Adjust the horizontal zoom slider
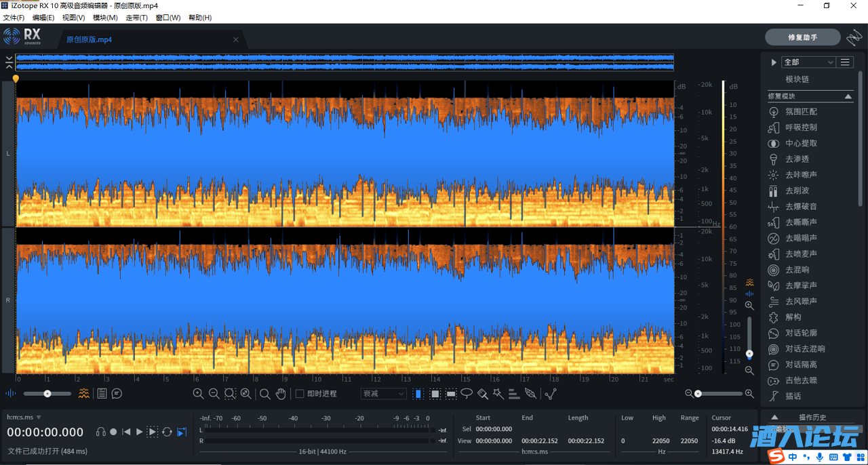 [719, 393]
